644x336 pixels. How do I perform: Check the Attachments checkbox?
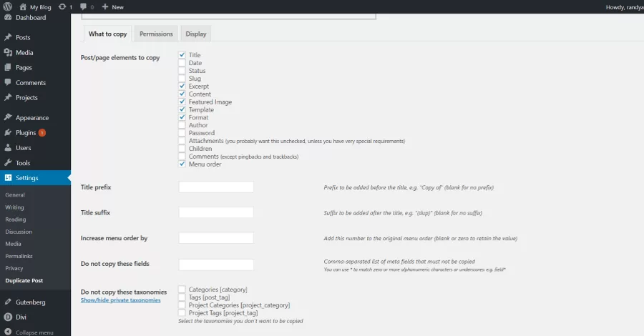(x=182, y=140)
